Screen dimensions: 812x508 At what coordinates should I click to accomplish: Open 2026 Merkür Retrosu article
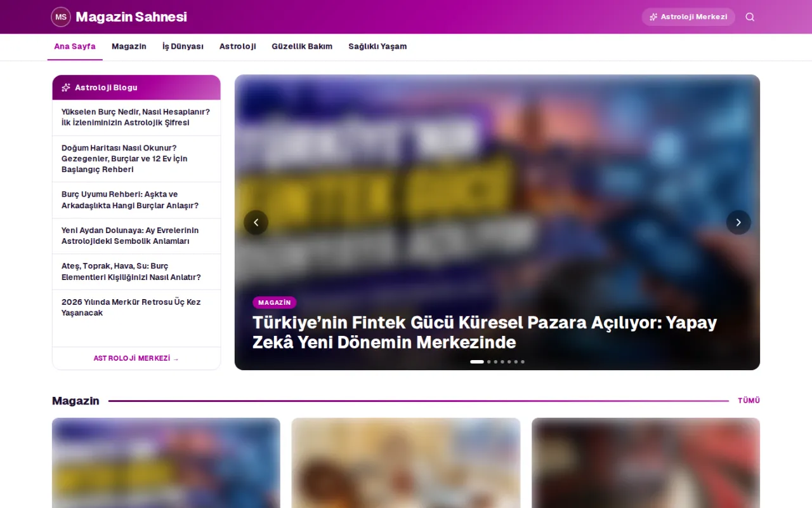click(x=136, y=307)
